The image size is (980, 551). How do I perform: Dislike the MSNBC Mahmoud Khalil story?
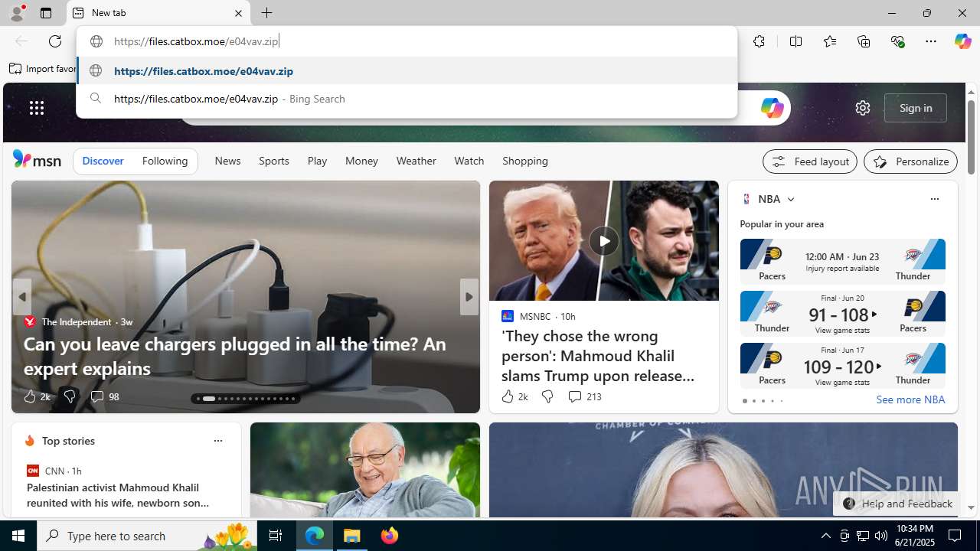547,396
